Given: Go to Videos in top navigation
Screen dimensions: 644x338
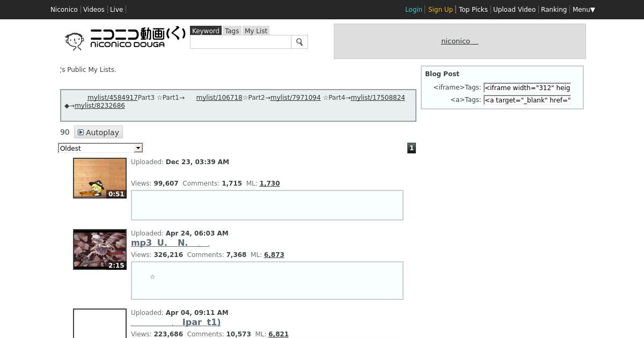Looking at the screenshot, I should (x=94, y=10).
